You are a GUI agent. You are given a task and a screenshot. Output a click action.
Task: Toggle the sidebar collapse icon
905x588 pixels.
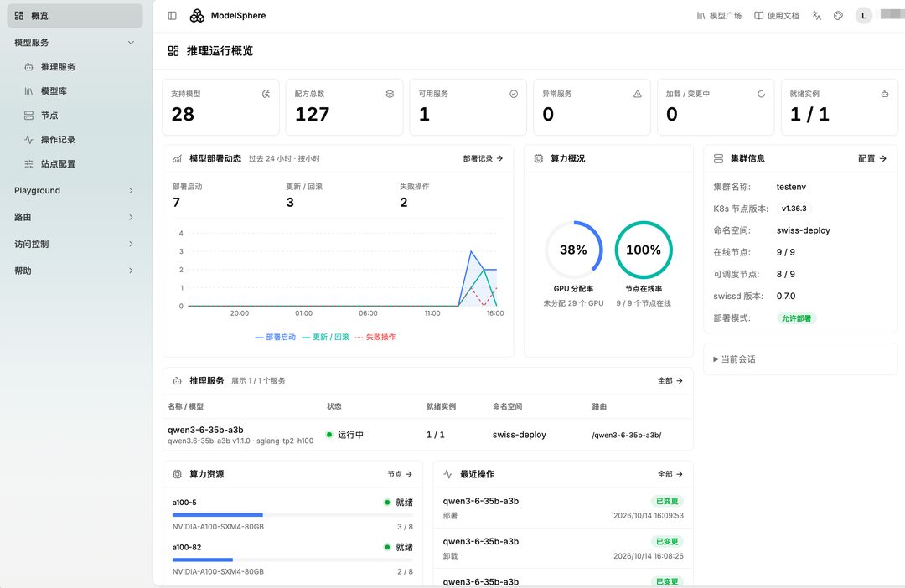[172, 16]
